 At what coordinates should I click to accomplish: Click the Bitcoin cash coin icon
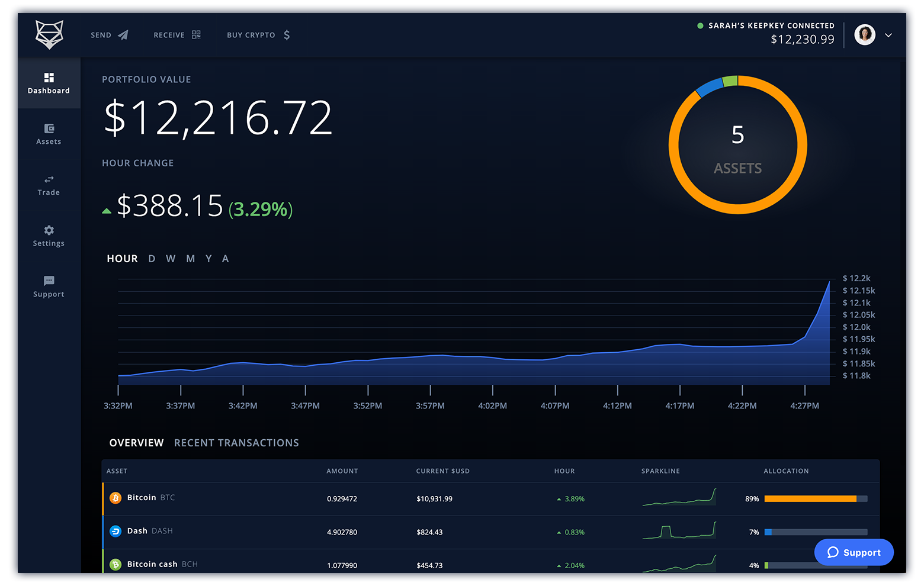tap(115, 565)
